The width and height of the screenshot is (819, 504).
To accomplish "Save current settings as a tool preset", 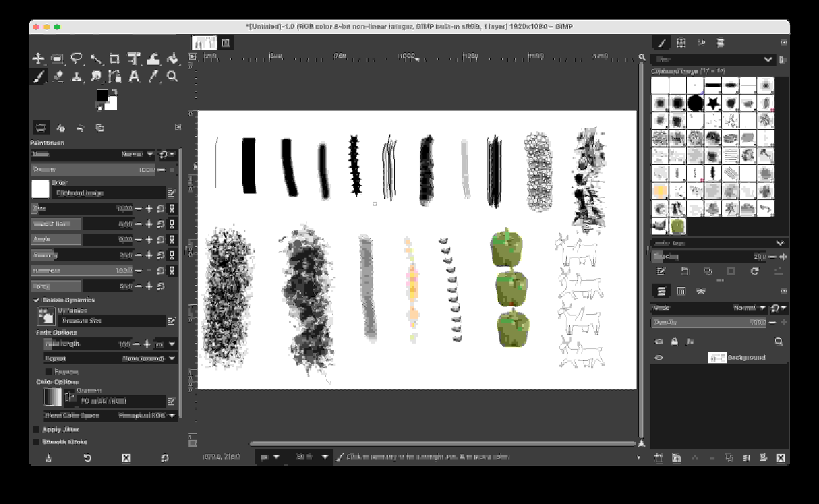I will (x=49, y=458).
